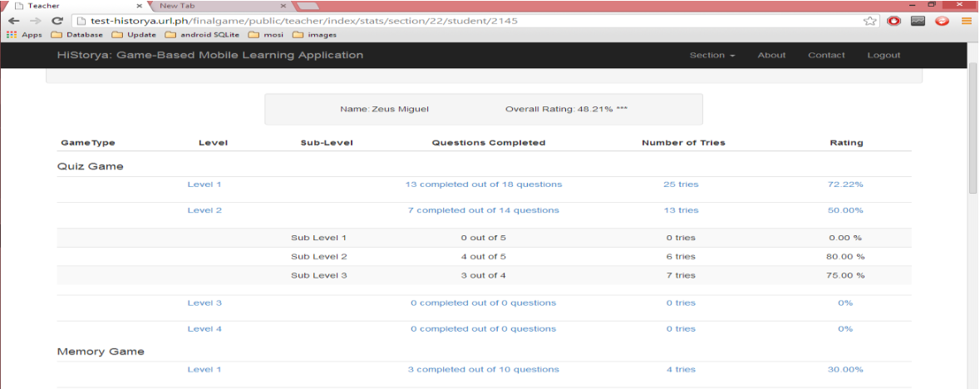Click the 'Rating' column header
The image size is (980, 389).
pos(846,143)
